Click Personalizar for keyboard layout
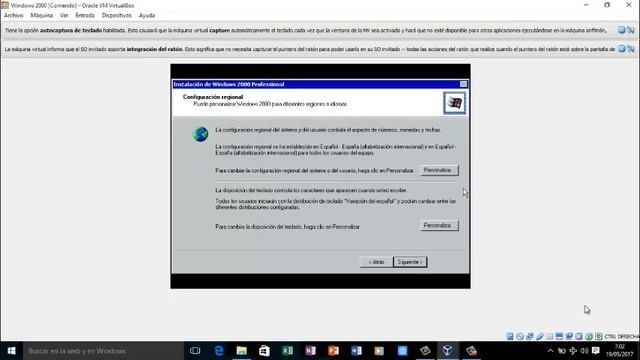This screenshot has width=640, height=360. pyautogui.click(x=439, y=225)
